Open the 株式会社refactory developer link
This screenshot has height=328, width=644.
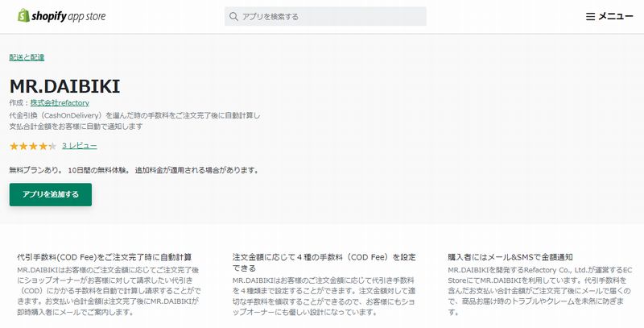(60, 103)
